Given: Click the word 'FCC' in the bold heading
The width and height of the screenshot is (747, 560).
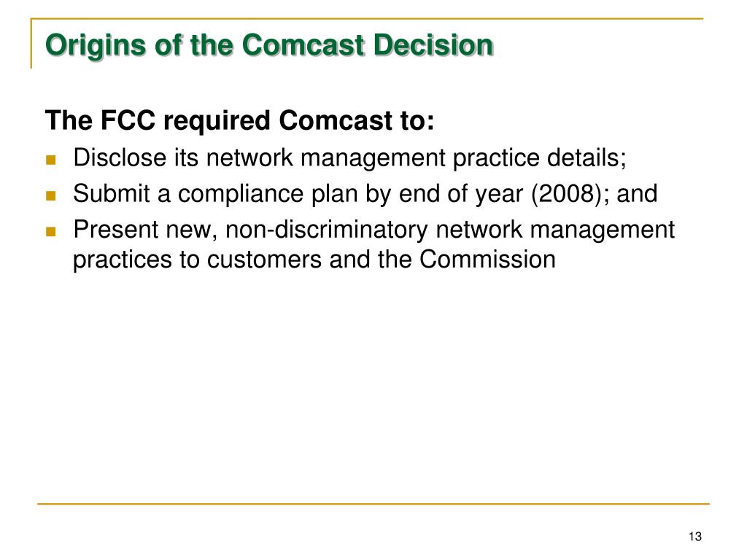Looking at the screenshot, I should coord(128,120).
